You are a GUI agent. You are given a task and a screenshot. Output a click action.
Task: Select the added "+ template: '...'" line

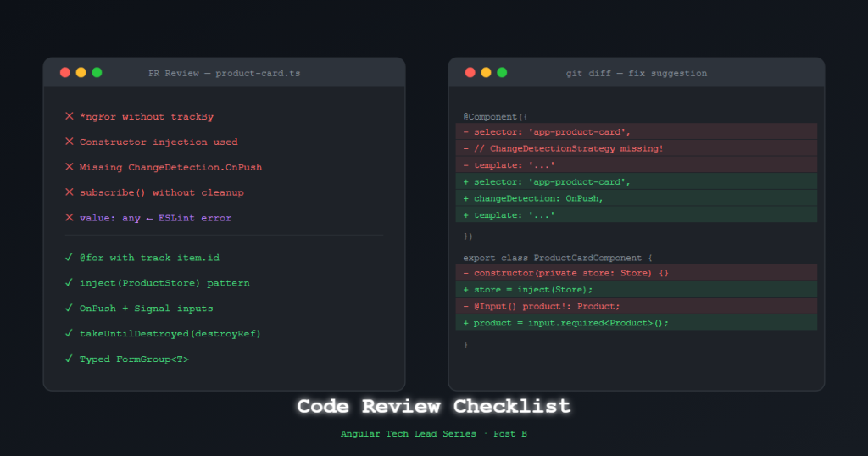point(636,214)
